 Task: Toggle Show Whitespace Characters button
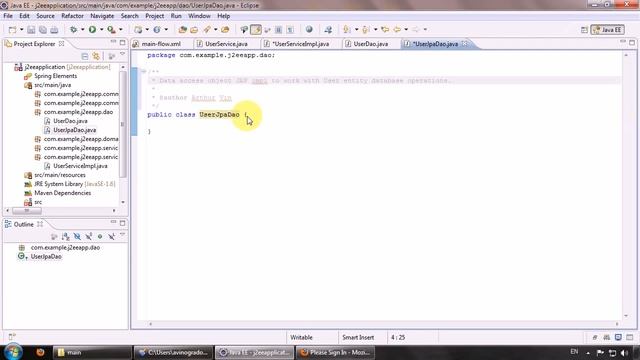click(x=290, y=29)
